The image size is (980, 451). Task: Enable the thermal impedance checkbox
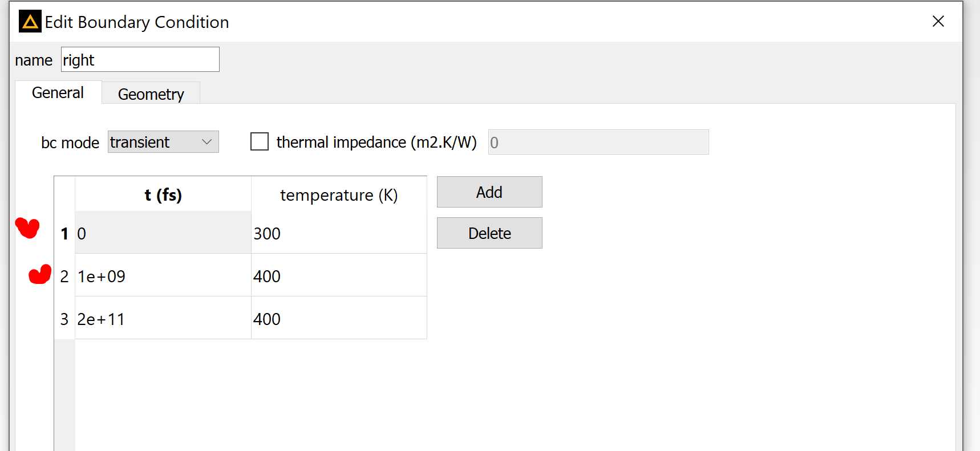[260, 141]
